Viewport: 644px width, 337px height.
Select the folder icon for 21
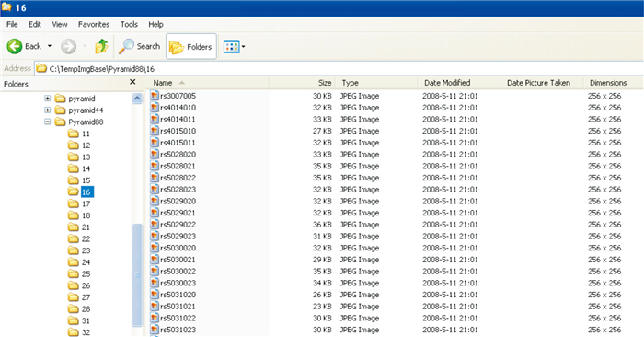[x=73, y=227]
